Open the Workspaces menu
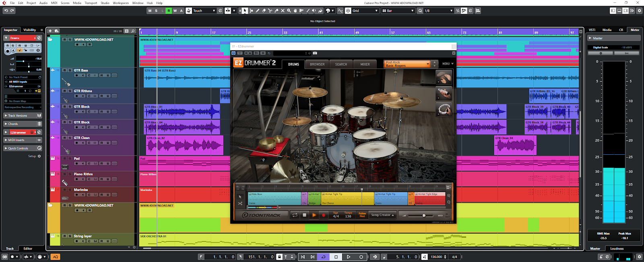This screenshot has width=644, height=262. coord(121,3)
